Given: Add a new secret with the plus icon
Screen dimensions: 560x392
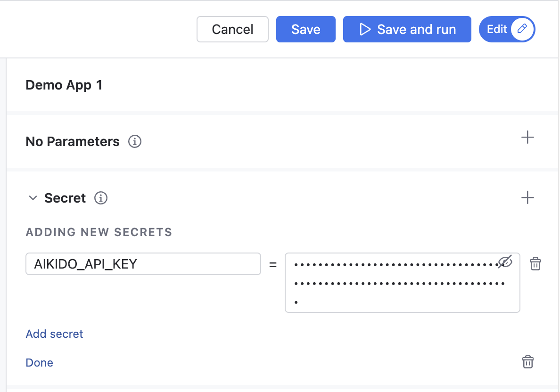Looking at the screenshot, I should 527,197.
